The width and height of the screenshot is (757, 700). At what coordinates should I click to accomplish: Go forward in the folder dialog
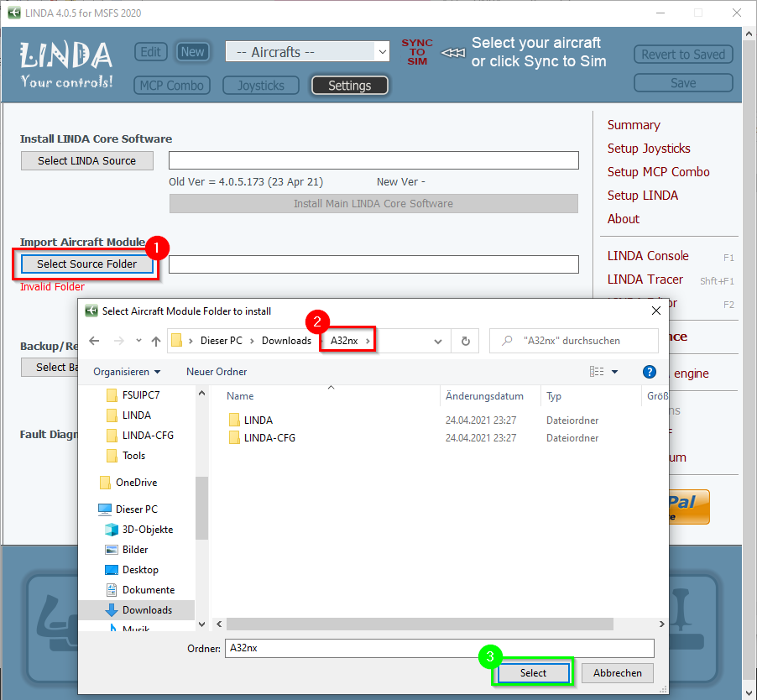point(119,341)
